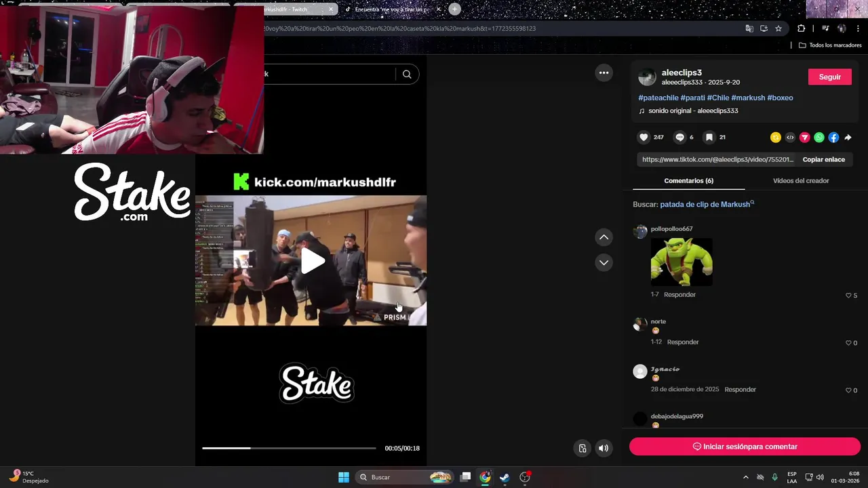Image resolution: width=868 pixels, height=488 pixels.
Task: Go to next video with down arrow
Action: pos(604,262)
